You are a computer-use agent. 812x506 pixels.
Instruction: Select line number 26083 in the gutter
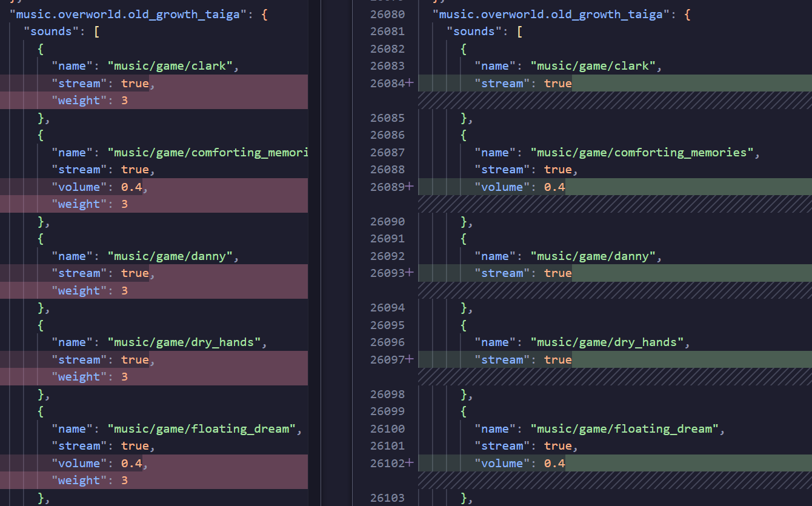point(388,66)
